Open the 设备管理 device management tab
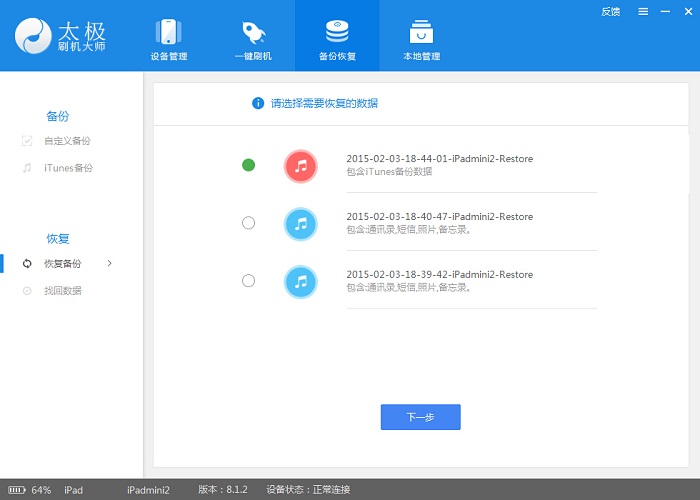Image resolution: width=700 pixels, height=500 pixels. [168, 38]
